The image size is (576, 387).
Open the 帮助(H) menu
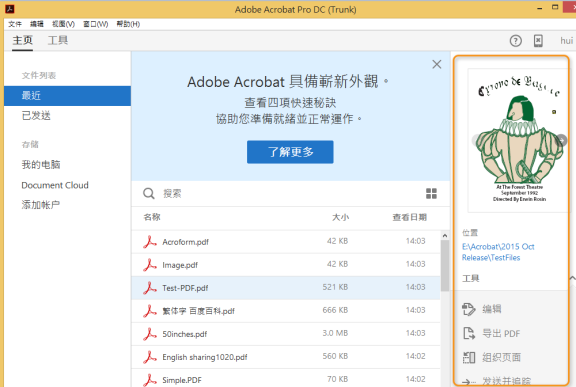(x=128, y=24)
